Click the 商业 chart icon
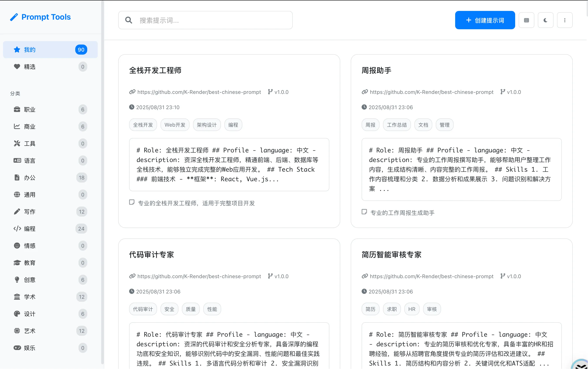Image resolution: width=588 pixels, height=369 pixels. point(17,126)
